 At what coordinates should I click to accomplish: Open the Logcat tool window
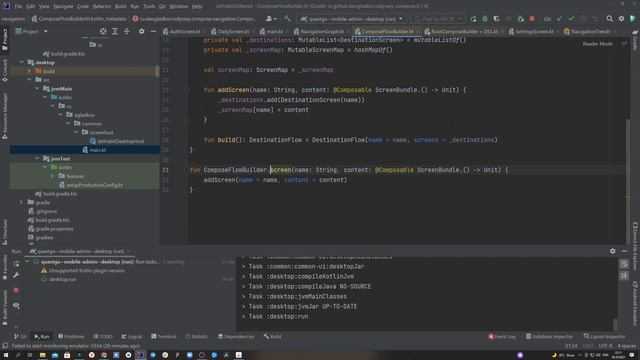pyautogui.click(x=131, y=337)
